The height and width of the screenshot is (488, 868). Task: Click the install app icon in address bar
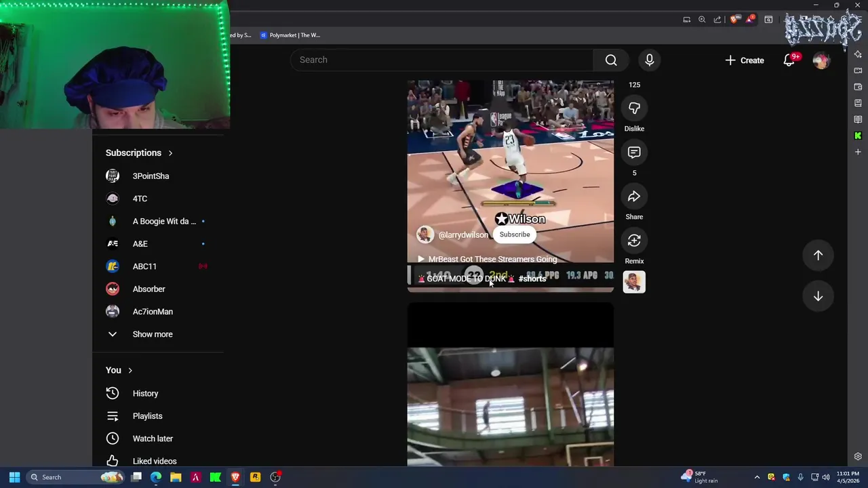pyautogui.click(x=686, y=20)
